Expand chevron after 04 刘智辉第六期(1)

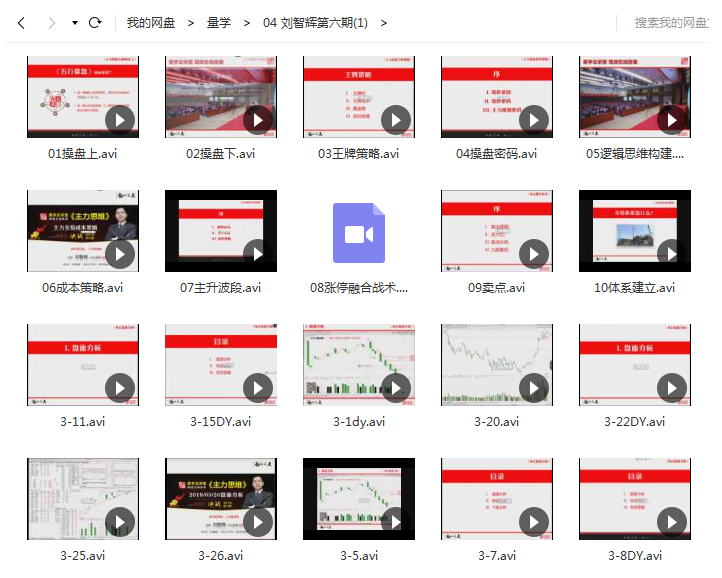(x=384, y=22)
